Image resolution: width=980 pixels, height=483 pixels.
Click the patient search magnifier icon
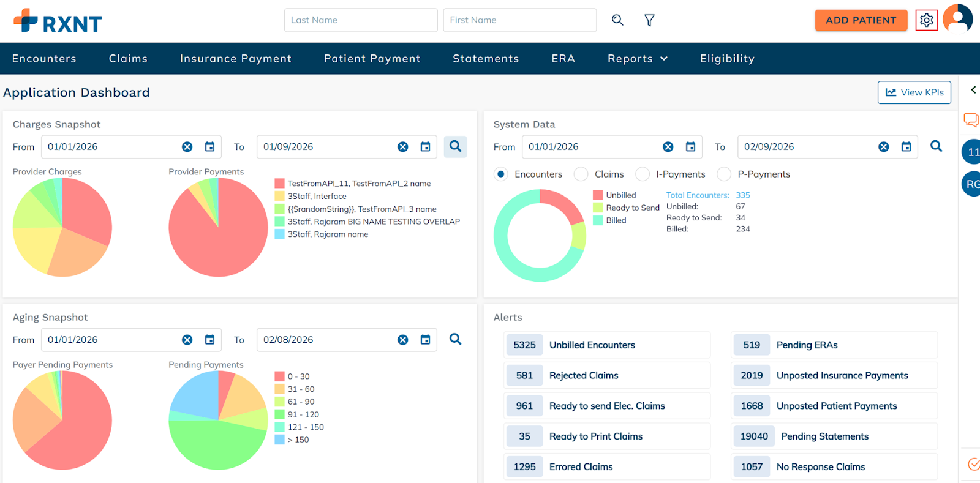coord(617,20)
